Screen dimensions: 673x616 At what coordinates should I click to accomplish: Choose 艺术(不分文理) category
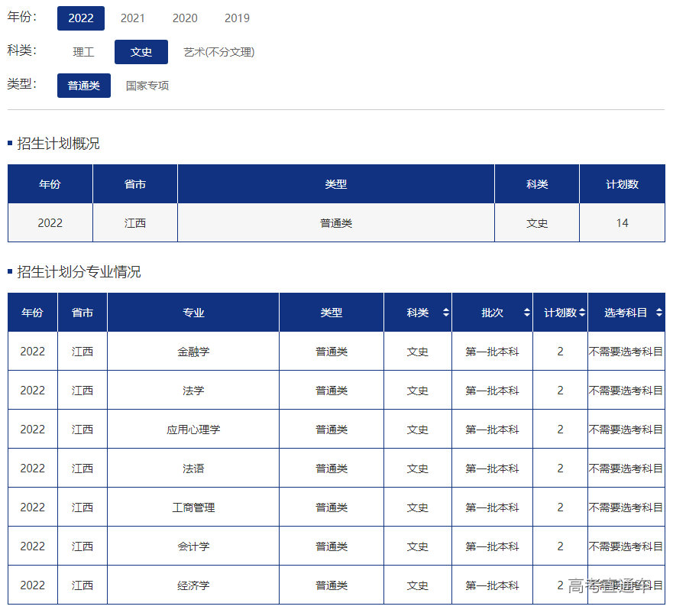coord(218,52)
